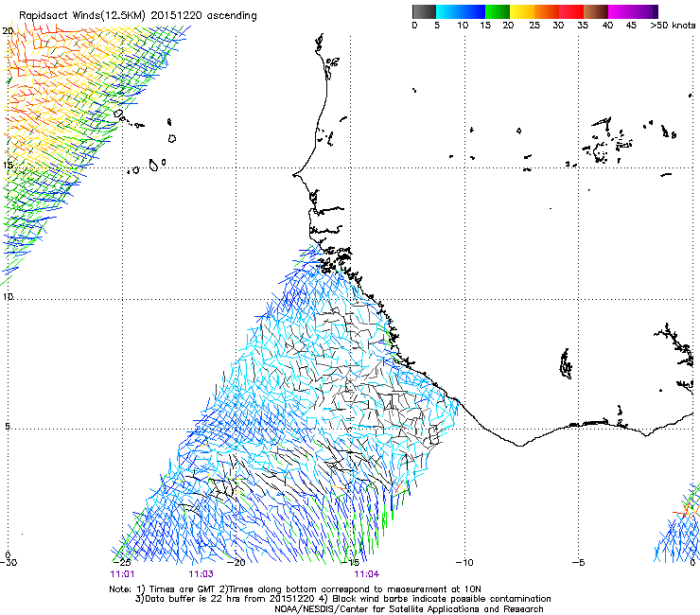The height and width of the screenshot is (615, 700).
Task: Click the '20' value on color scale
Action: [x=508, y=26]
